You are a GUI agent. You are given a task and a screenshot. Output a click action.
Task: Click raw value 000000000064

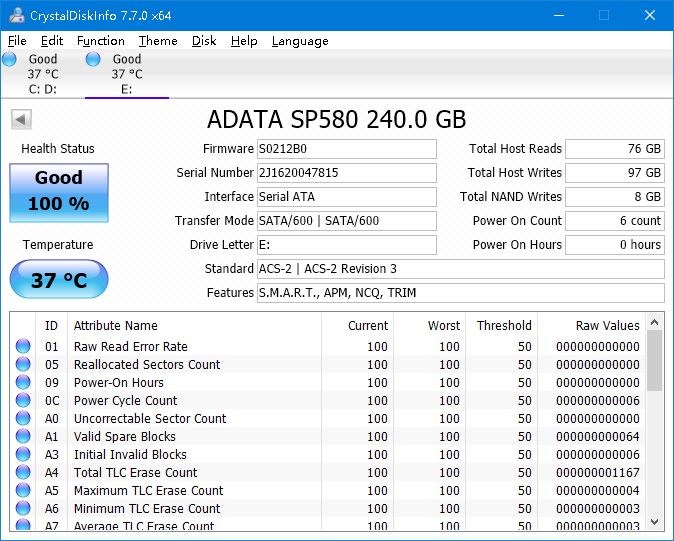(x=597, y=437)
